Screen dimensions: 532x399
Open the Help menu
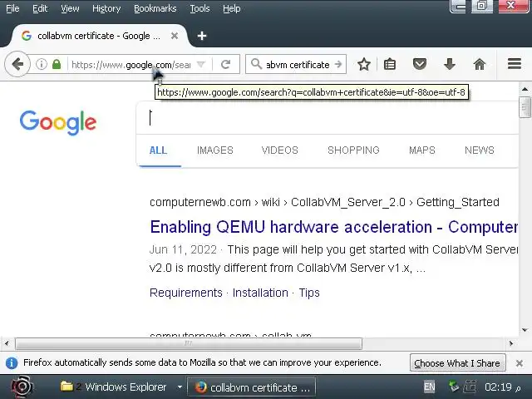point(231,8)
